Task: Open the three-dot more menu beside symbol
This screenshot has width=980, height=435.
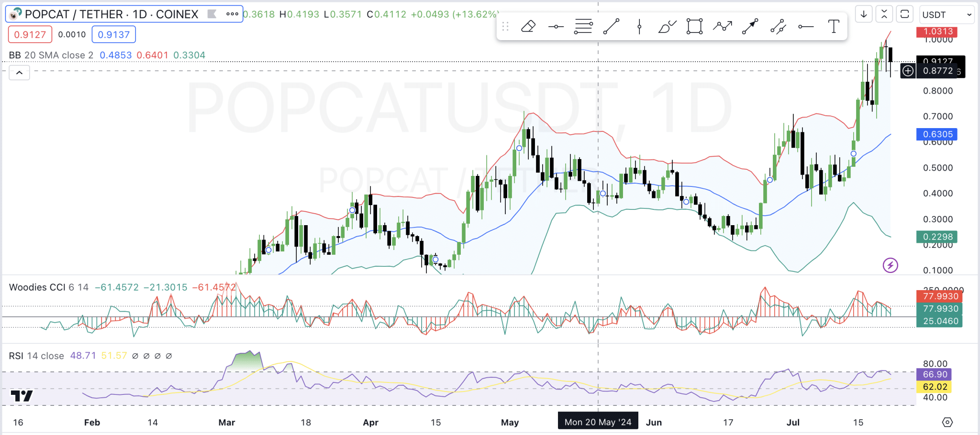Action: 233,14
